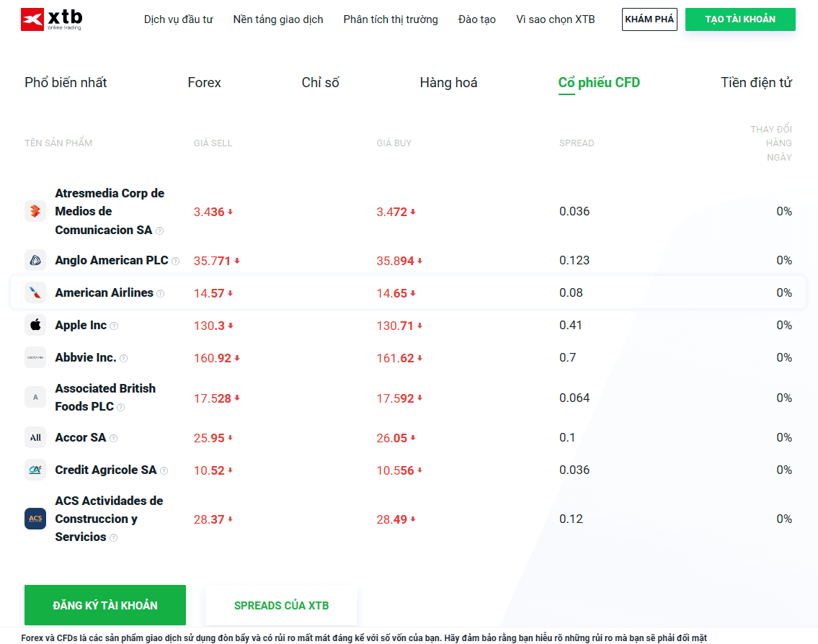Click the KHÁM PHÁ button
Screen dimensions: 818x644
pos(649,19)
